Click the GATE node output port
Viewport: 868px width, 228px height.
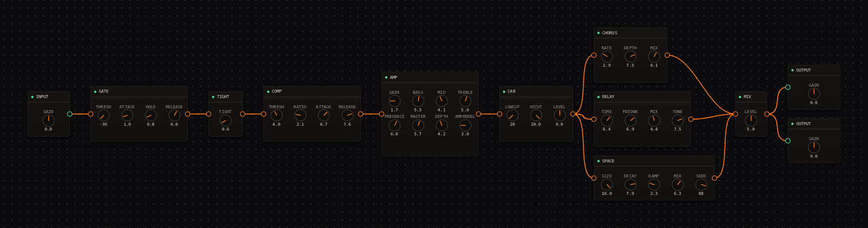coord(187,114)
